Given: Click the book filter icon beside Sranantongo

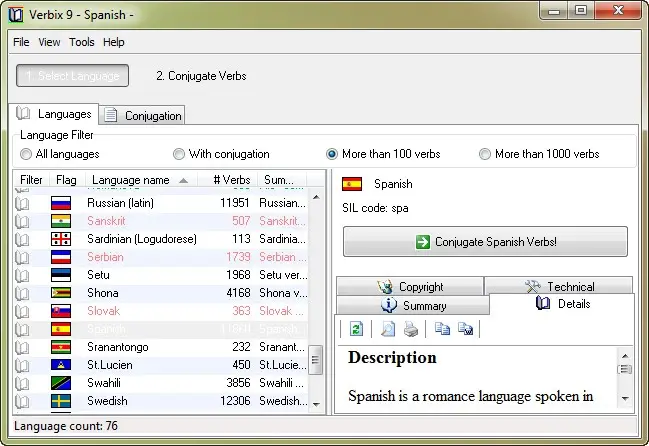Looking at the screenshot, I should [x=22, y=347].
